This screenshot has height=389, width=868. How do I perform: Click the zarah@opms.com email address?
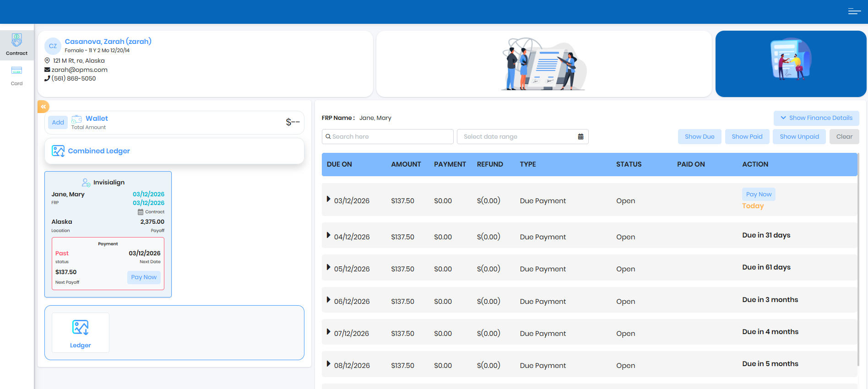click(x=80, y=70)
